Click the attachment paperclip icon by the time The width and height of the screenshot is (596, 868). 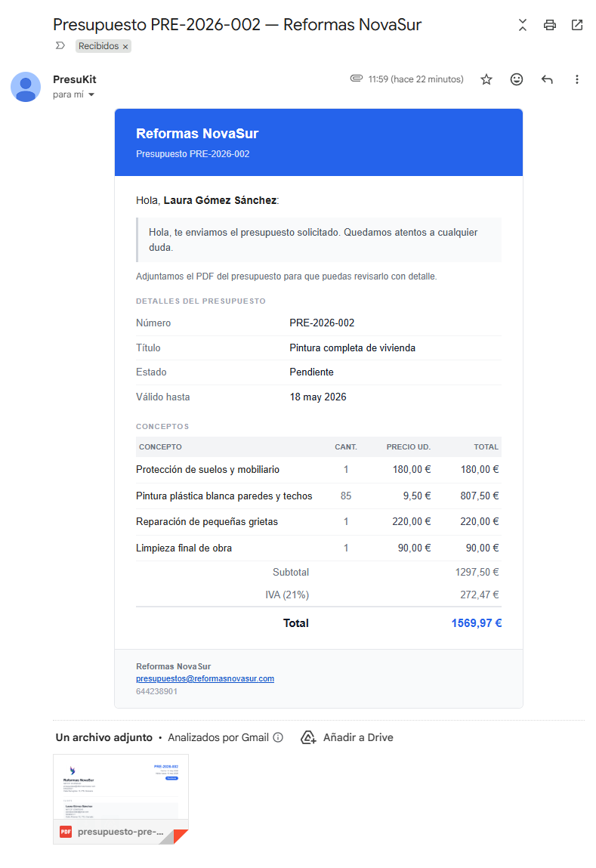357,79
